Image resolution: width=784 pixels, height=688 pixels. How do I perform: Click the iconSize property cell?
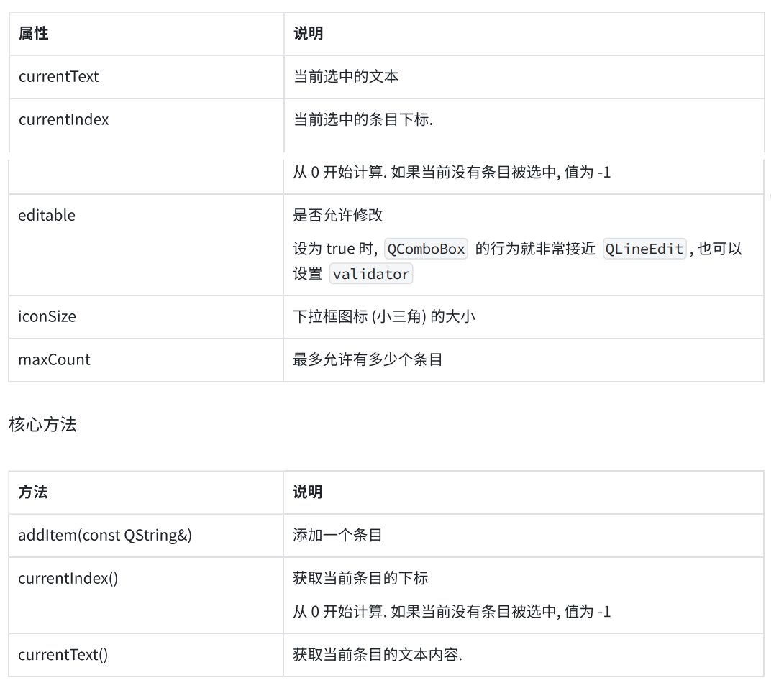pyautogui.click(x=146, y=317)
